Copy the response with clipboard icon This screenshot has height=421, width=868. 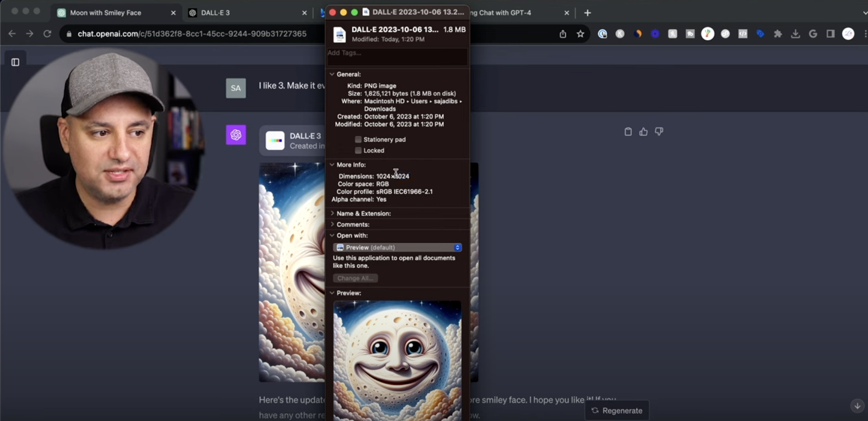click(x=628, y=132)
